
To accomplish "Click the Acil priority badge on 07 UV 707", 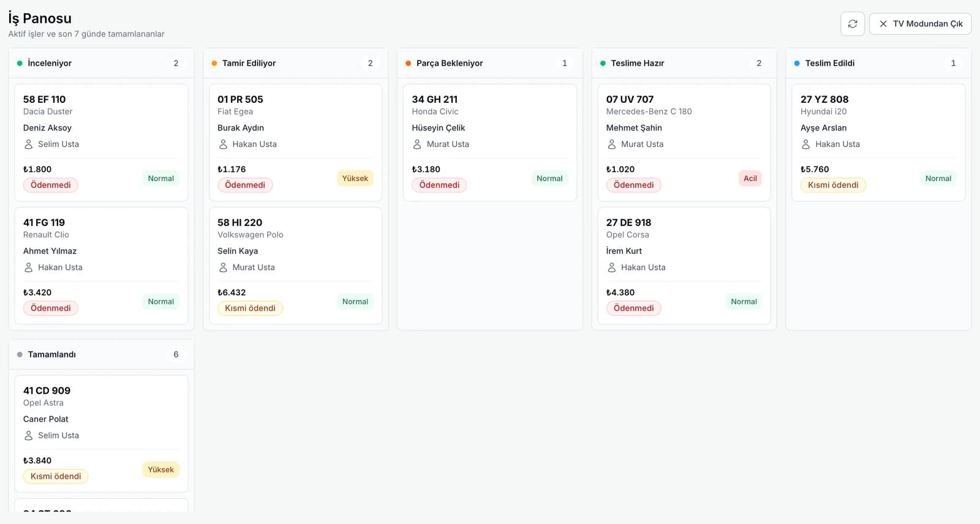I will coord(750,178).
